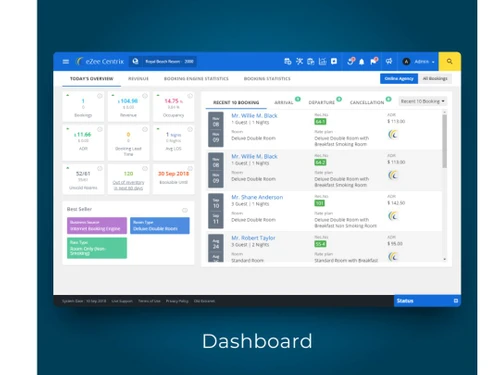This screenshot has height=375, width=500.
Task: Open Mr. Shane Anderson booking
Action: pos(257,197)
